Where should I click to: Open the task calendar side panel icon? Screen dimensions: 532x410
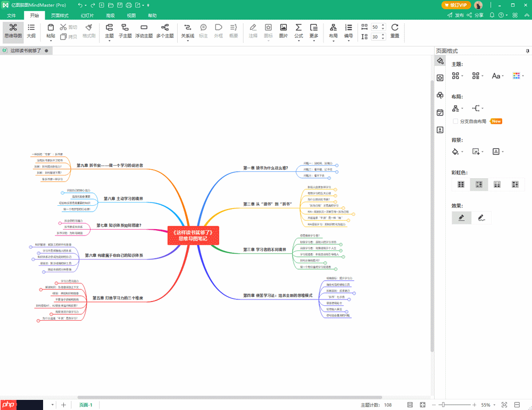coord(440,113)
